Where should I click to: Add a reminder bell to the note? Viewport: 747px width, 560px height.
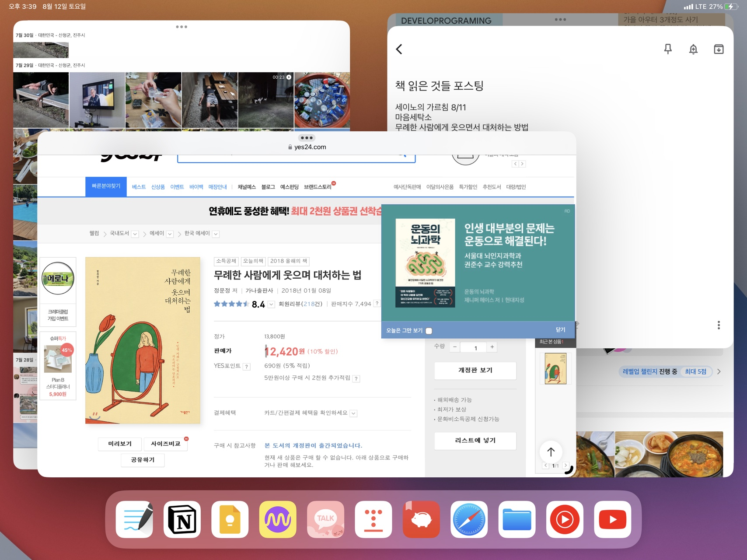(693, 49)
